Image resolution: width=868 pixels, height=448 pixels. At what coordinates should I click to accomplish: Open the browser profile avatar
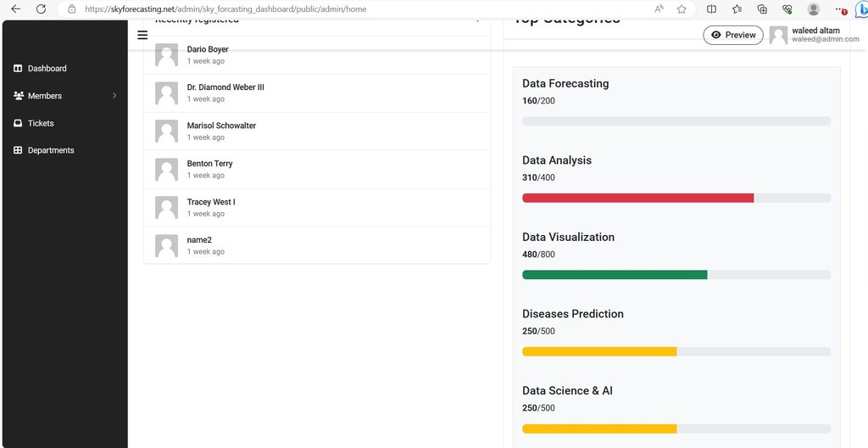point(813,8)
